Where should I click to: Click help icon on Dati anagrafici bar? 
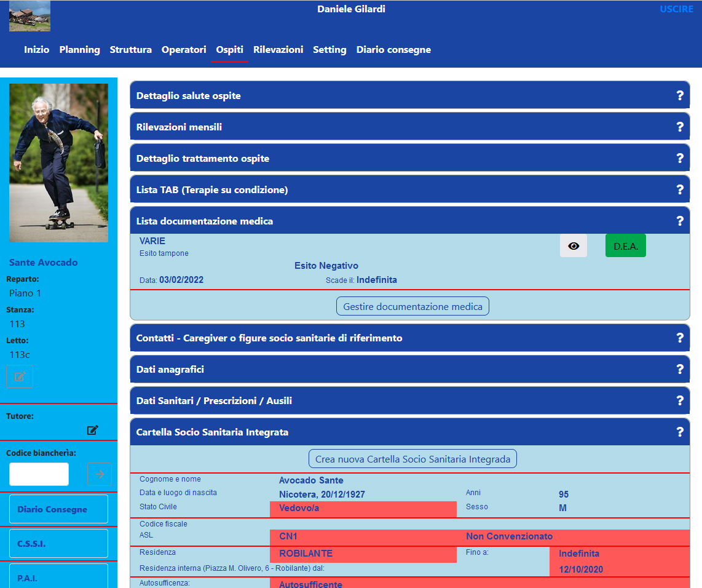[680, 370]
